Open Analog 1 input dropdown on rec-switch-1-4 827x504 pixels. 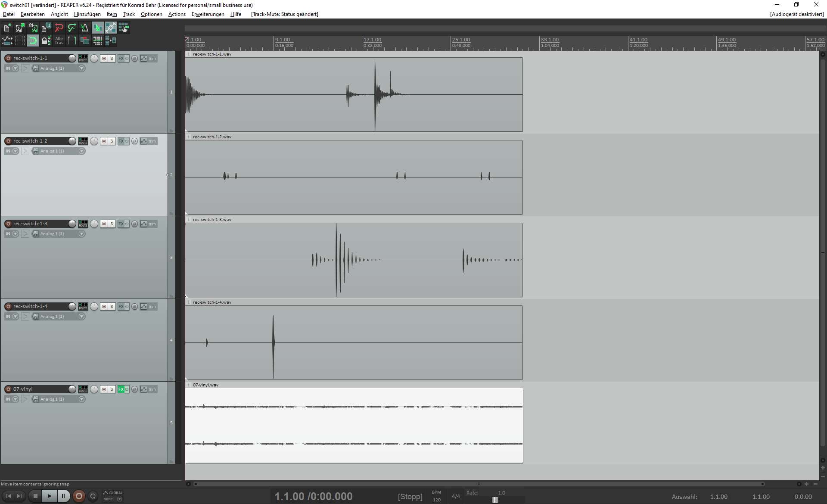[81, 317]
